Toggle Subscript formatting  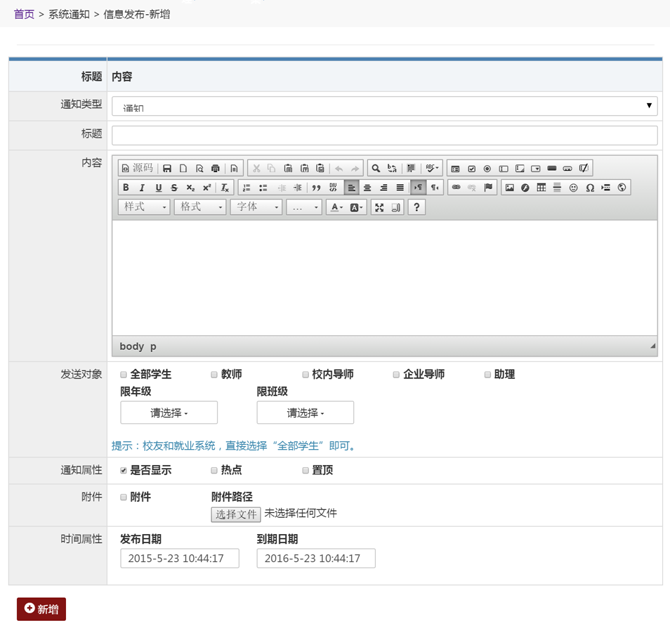coord(191,188)
